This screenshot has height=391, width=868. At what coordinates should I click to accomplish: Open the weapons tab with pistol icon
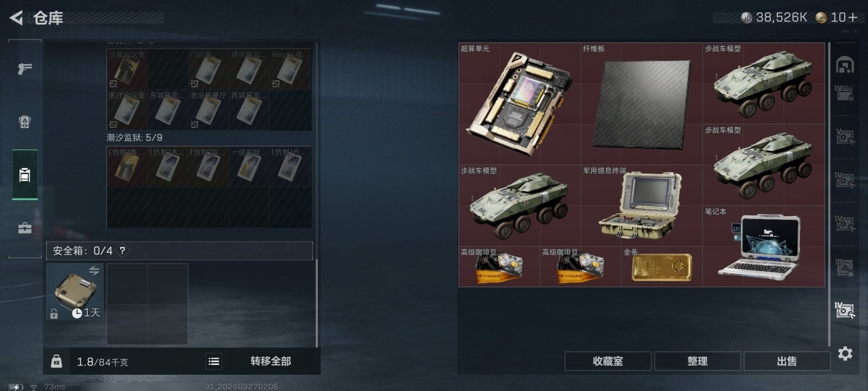(x=25, y=68)
